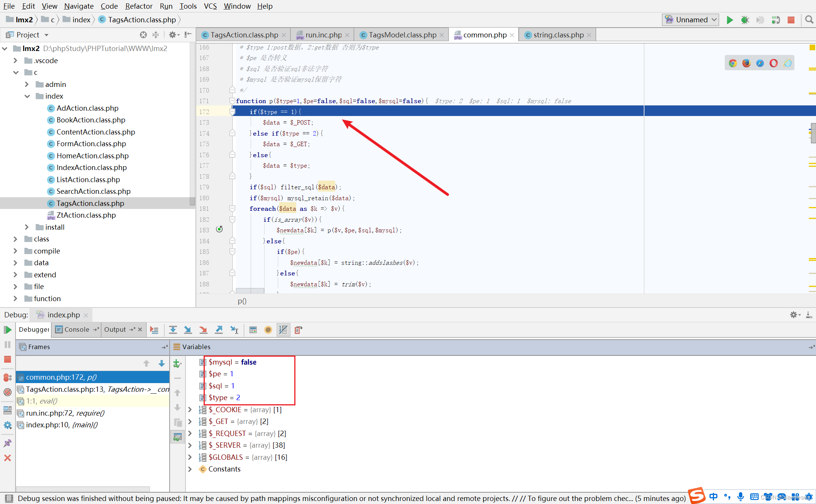The height and width of the screenshot is (504, 816).
Task: Open TagsAction.class.php from the Project tree
Action: point(90,203)
